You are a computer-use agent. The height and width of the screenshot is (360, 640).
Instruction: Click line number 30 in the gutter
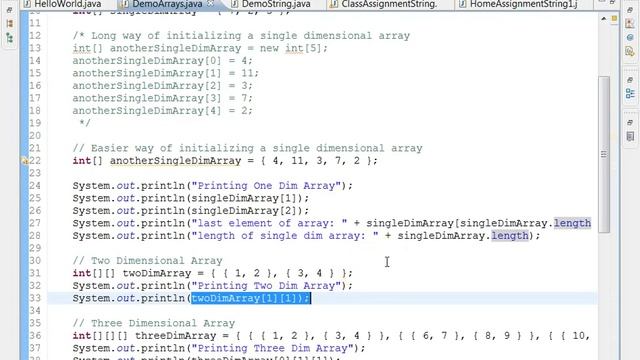pos(35,261)
